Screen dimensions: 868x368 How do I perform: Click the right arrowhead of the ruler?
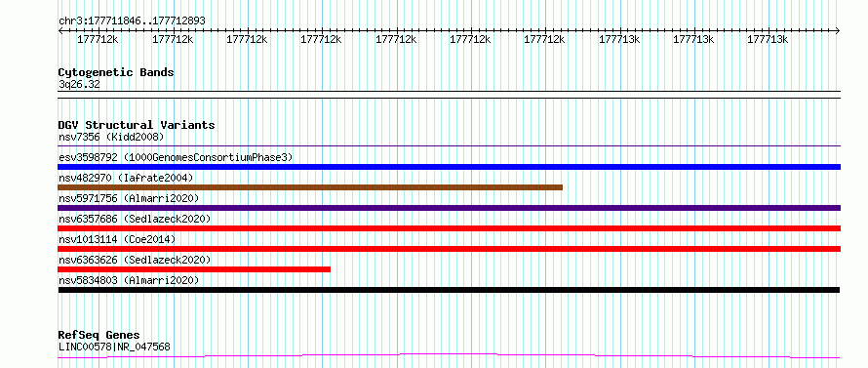(x=838, y=30)
